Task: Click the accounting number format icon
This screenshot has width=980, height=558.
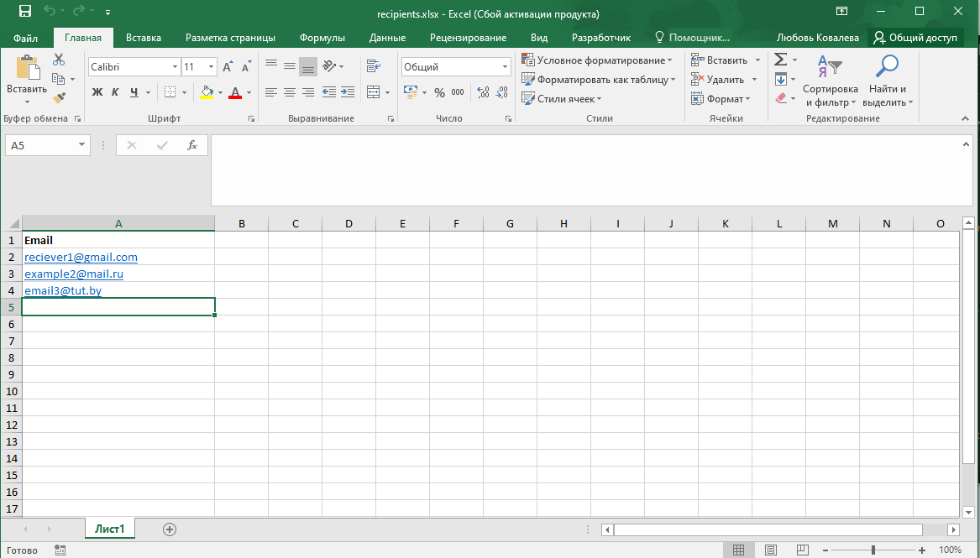Action: 411,92
